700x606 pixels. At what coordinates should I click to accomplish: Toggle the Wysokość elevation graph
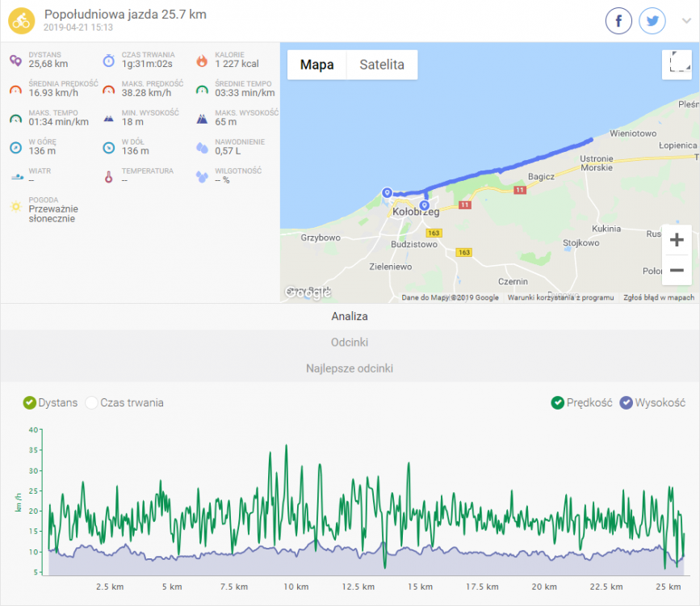(x=626, y=402)
